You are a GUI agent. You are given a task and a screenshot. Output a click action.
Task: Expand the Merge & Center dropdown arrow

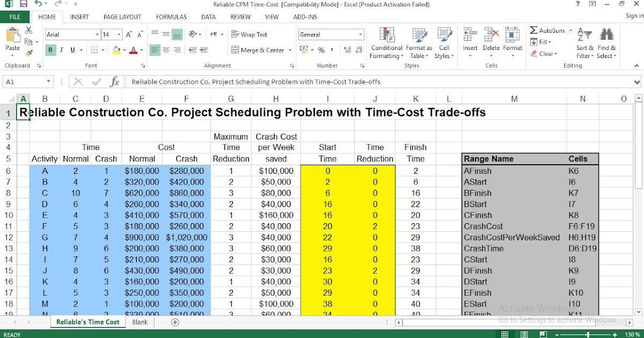(290, 50)
